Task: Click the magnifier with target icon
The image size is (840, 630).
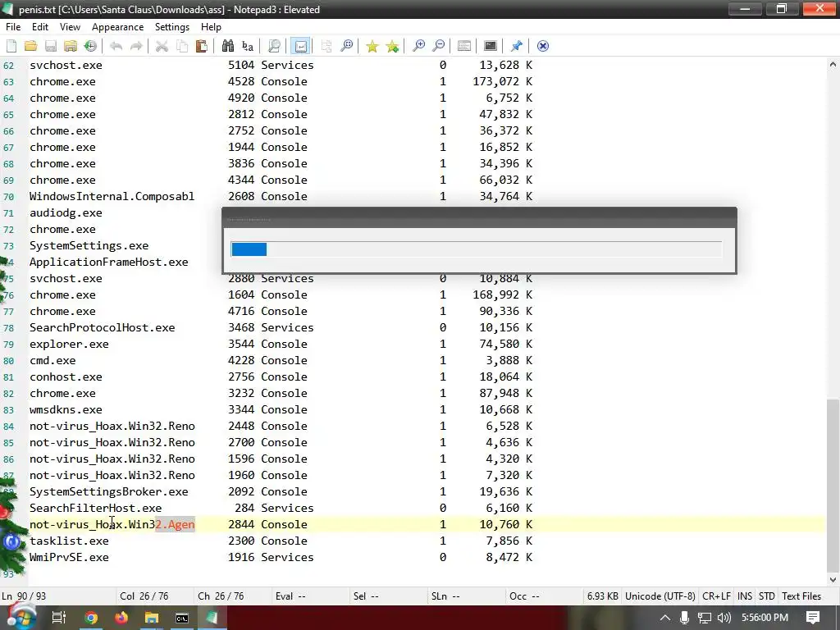Action: (347, 46)
